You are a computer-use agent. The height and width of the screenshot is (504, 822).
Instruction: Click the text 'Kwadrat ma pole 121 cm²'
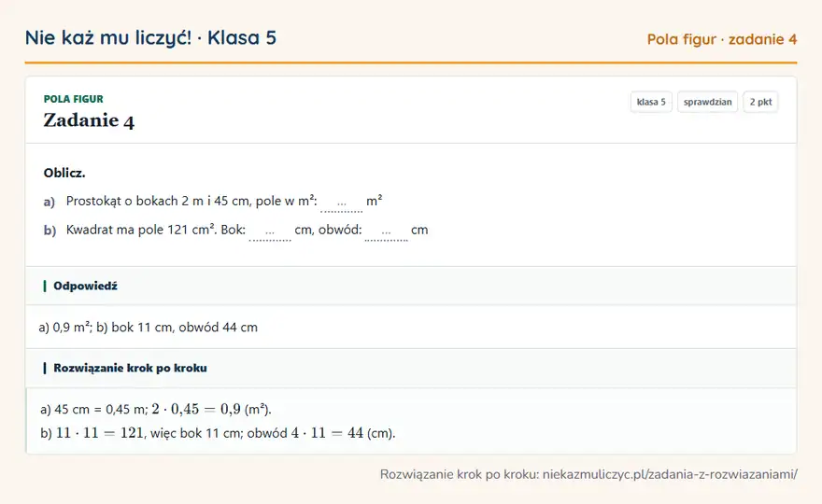click(141, 230)
